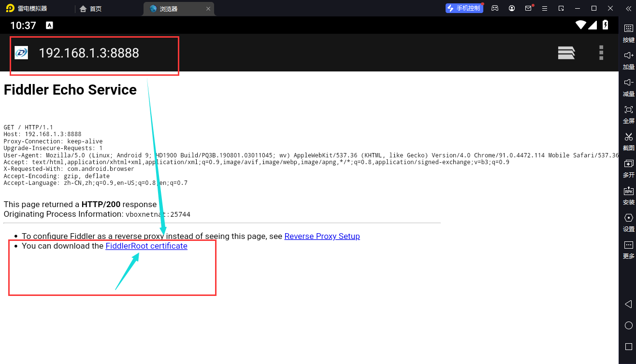
Task: Click the 'GET / HTTP/1.1' request line
Action: coord(29,127)
